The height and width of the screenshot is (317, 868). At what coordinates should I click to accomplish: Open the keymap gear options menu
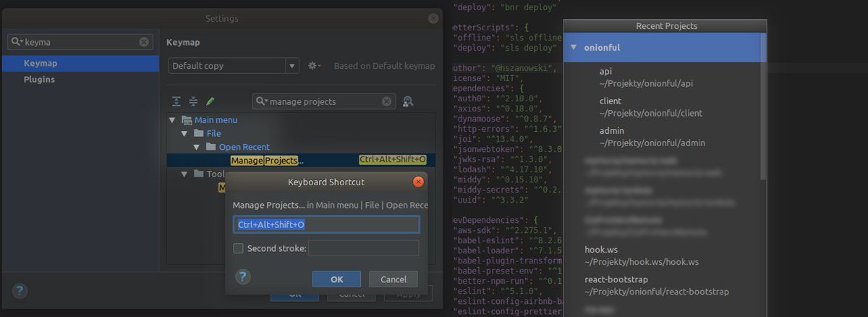tap(314, 66)
